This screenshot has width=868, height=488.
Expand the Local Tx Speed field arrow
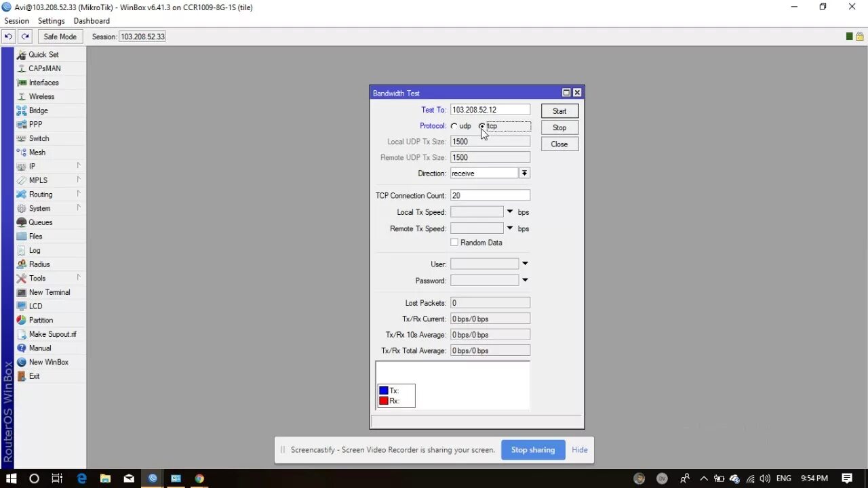tap(510, 212)
